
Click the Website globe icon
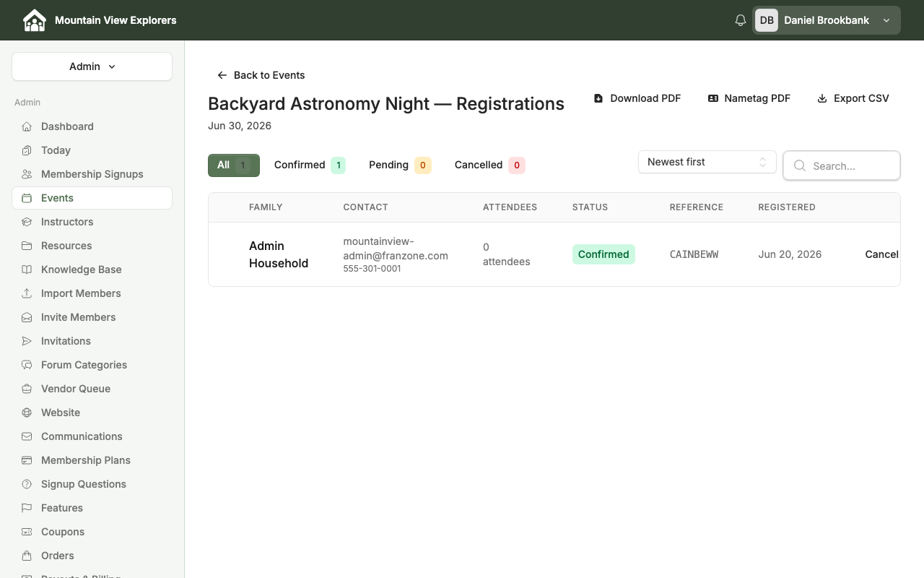[x=27, y=413]
